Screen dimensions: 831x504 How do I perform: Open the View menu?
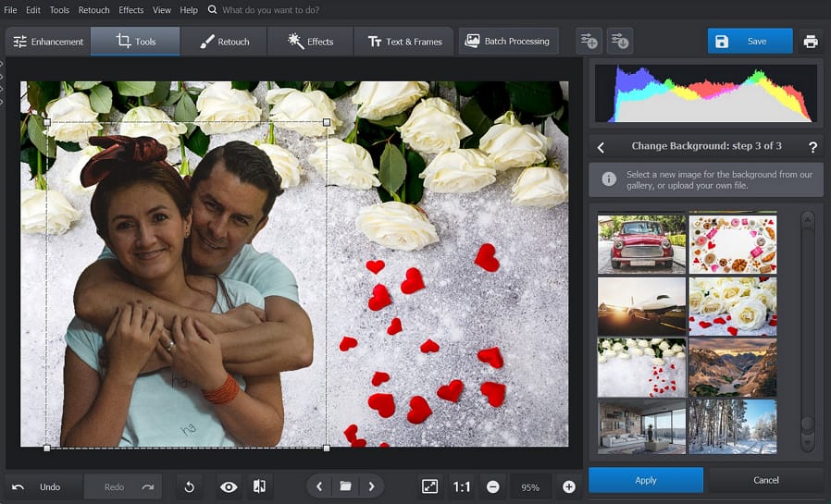[162, 10]
